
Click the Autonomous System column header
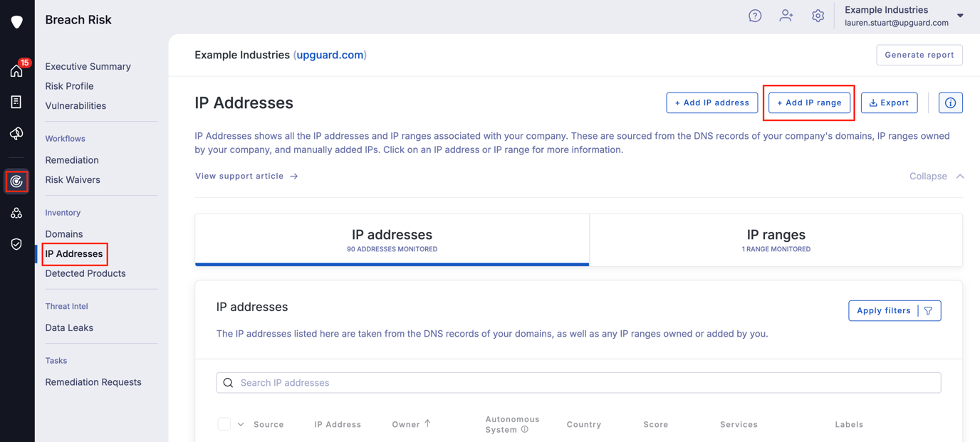[512, 425]
